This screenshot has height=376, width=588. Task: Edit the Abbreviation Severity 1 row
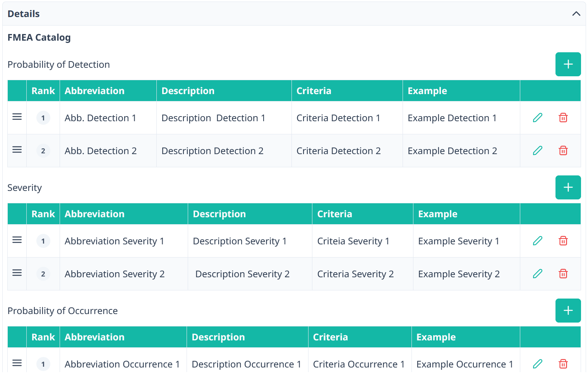click(x=538, y=241)
